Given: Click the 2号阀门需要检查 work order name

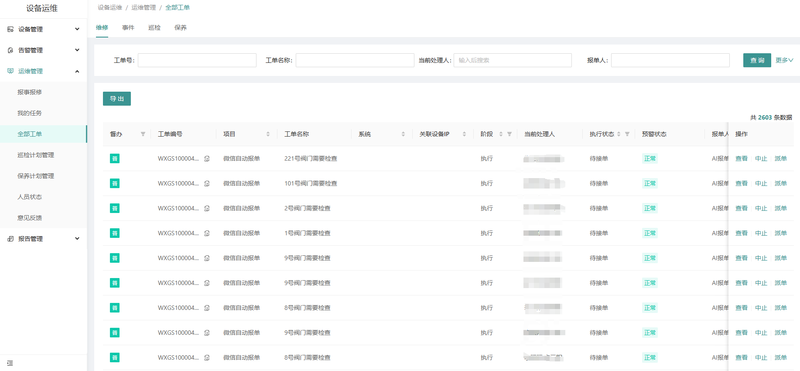Looking at the screenshot, I should coord(308,208).
